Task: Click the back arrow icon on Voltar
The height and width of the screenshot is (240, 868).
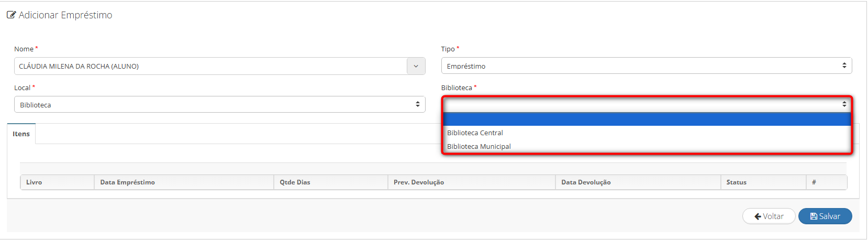Action: tap(758, 216)
